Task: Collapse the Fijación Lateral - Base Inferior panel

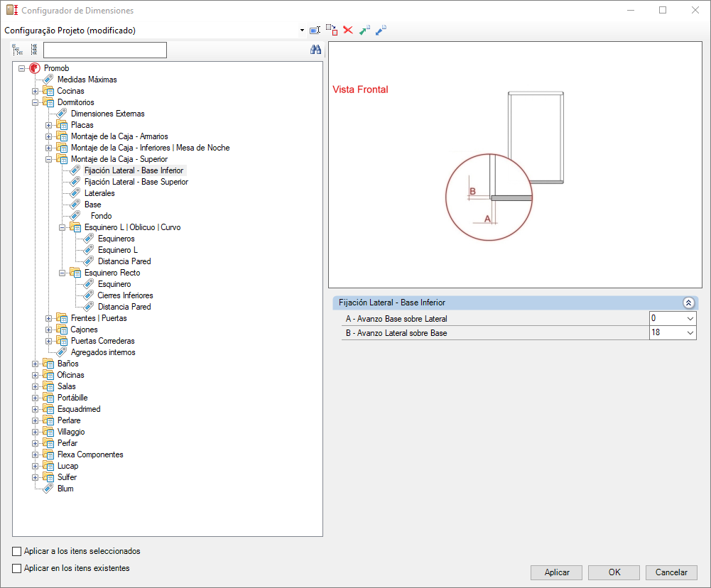Action: tap(688, 303)
